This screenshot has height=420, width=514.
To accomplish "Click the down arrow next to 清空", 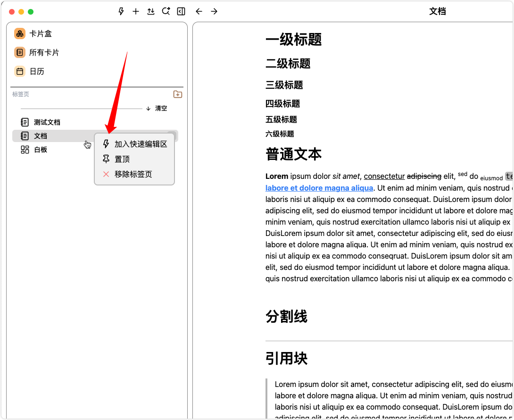I will (148, 109).
